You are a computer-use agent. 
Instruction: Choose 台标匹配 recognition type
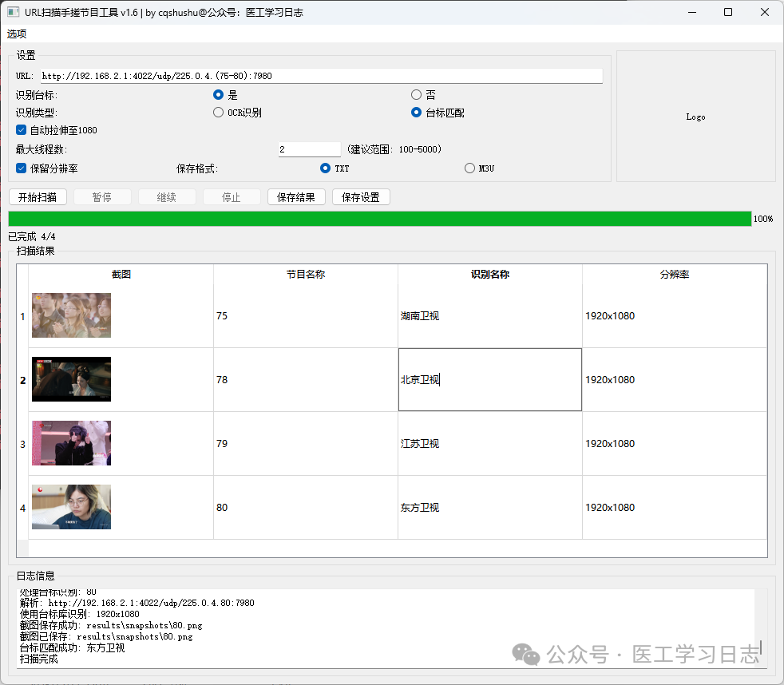pos(416,113)
